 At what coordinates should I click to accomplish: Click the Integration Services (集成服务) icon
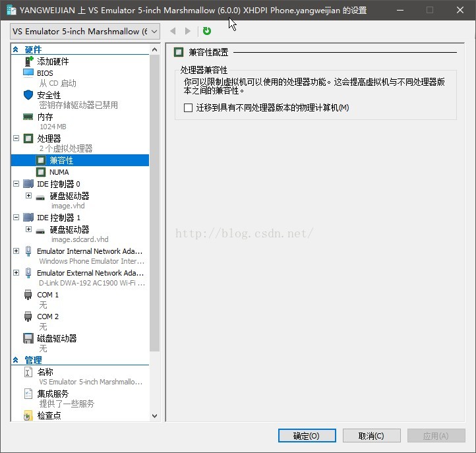point(28,394)
